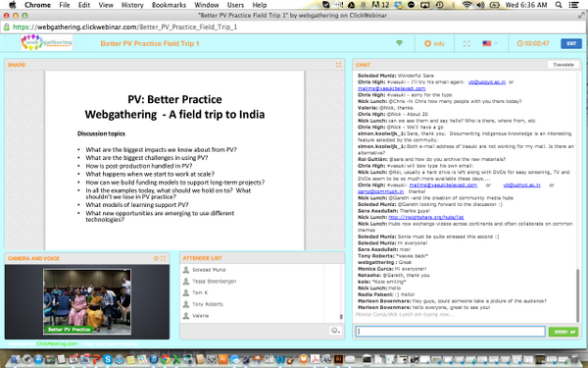
Task: Select the Better PV Practice video feed
Action: click(x=87, y=301)
